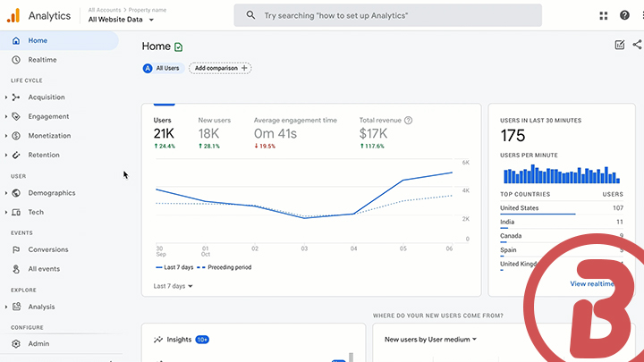
Task: Click the Insights sparkline icon
Action: pos(158,340)
